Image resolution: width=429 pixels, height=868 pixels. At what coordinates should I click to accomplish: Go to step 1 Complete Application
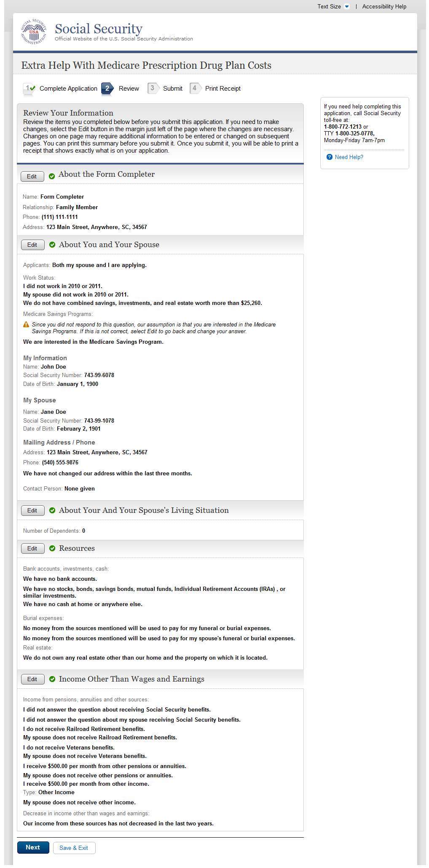pos(68,89)
